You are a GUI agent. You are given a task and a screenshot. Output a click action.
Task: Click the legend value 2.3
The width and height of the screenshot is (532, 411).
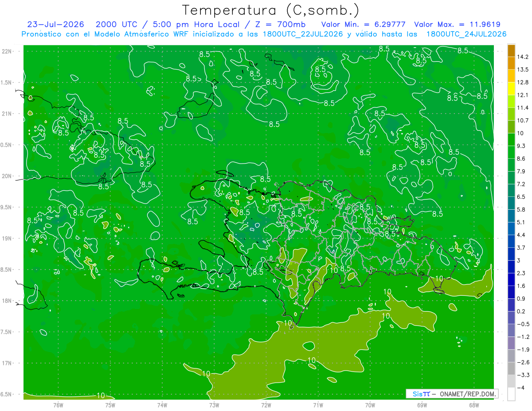[x=522, y=273]
